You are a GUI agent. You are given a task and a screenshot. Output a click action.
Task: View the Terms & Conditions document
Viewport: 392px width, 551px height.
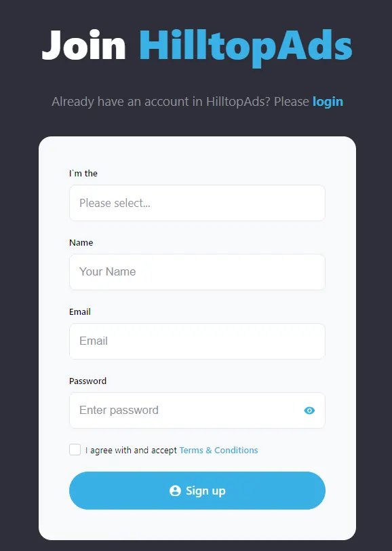coord(218,450)
